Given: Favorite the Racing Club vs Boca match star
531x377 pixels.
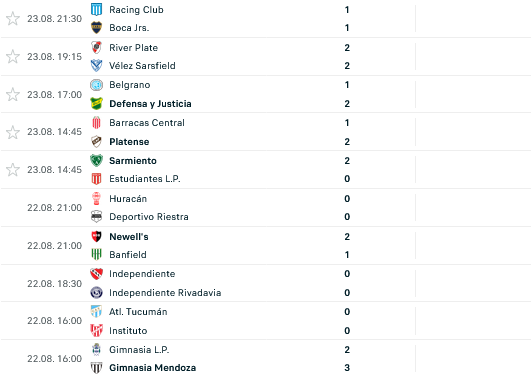Looking at the screenshot, I should (x=13, y=19).
